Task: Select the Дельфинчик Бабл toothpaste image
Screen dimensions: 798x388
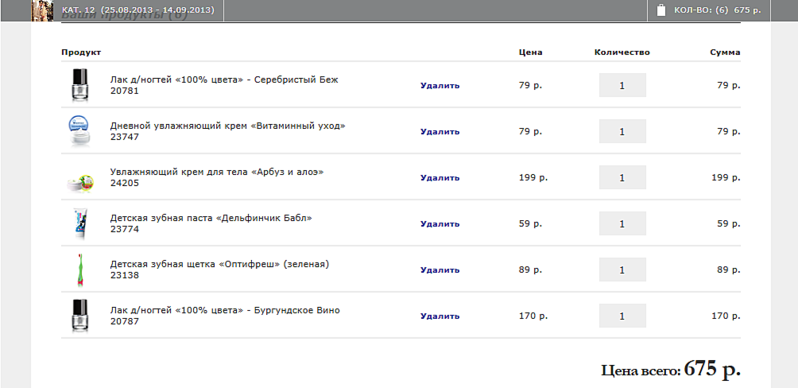Action: [x=80, y=224]
